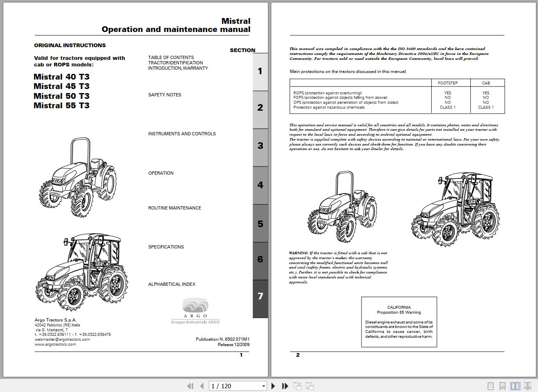Image resolution: width=538 pixels, height=392 pixels.
Task: Click the cab tractor drawing on page 2
Action: [456, 209]
